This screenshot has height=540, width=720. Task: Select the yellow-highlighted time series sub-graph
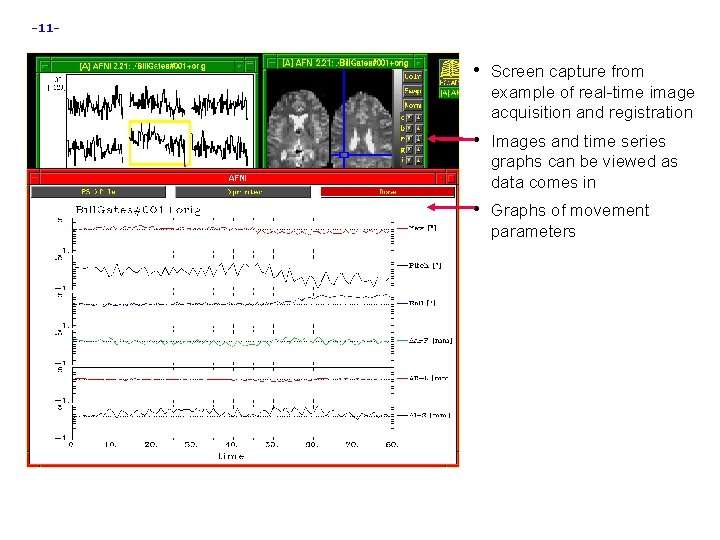pos(159,142)
